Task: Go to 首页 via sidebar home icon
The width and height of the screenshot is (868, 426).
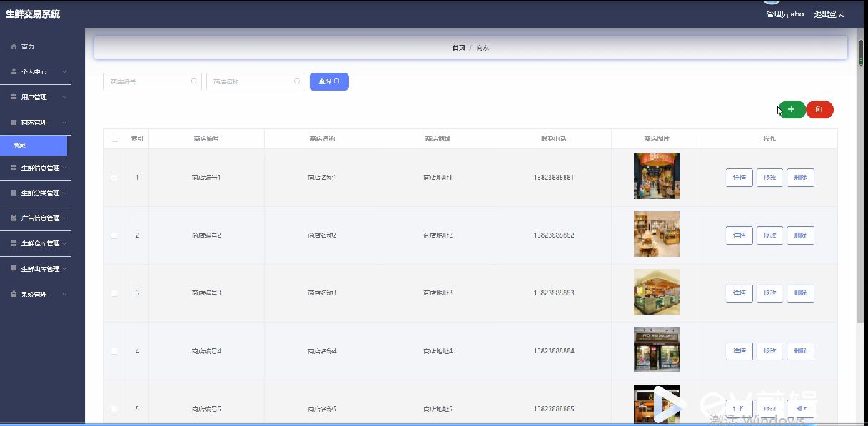Action: pos(14,46)
